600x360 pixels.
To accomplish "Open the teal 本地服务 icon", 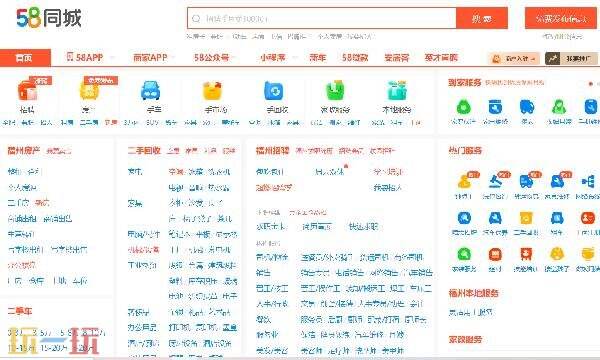I will (x=397, y=91).
